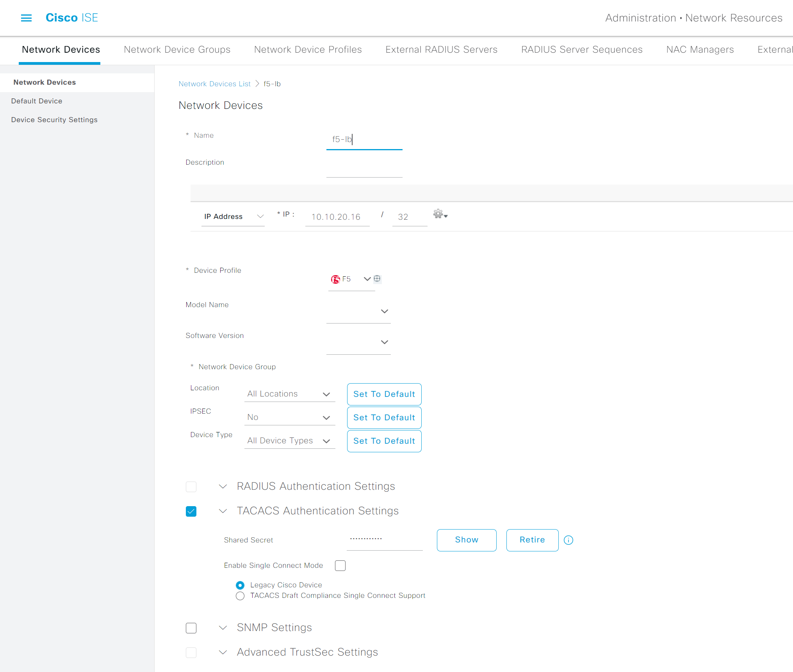793x672 pixels.
Task: Enable SNMP Settings checkbox
Action: coord(191,628)
